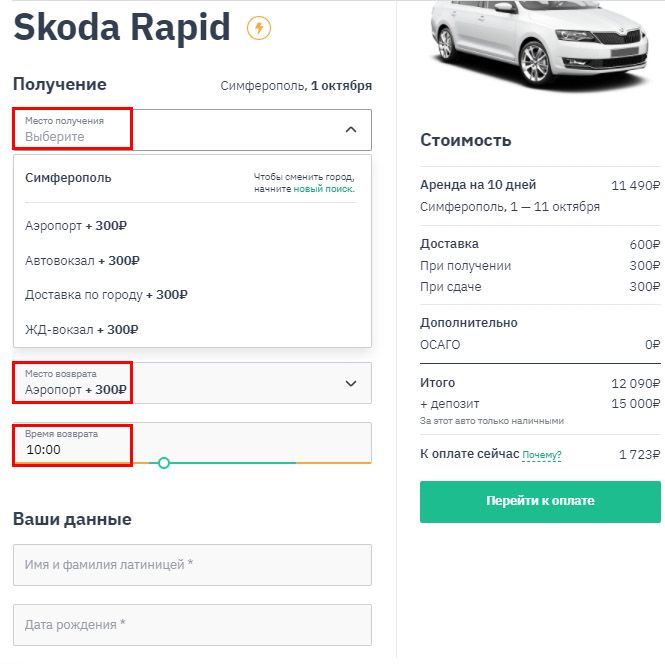665x665 pixels.
Task: Expand the return location dropdown with its chevron
Action: pos(350,383)
